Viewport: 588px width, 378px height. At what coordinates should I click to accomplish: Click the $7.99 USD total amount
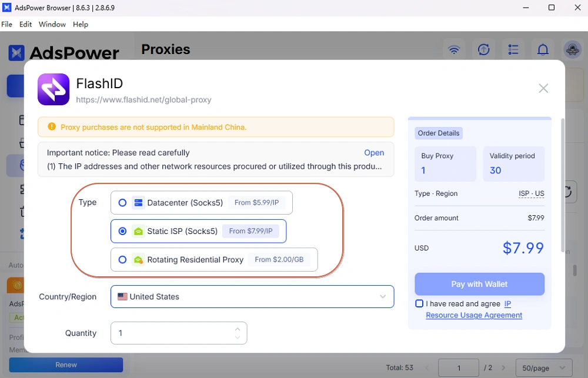[x=523, y=248]
